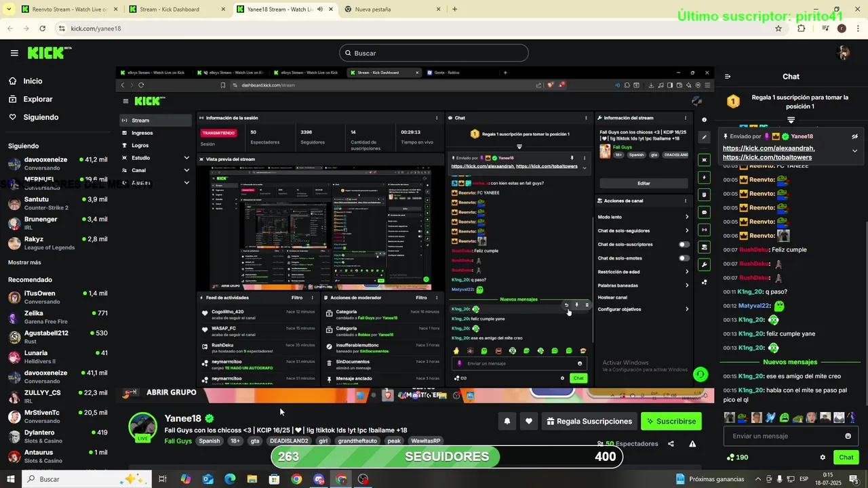Viewport: 868px width, 488px height.
Task: Open Rakyz League of Legends channel
Action: pyautogui.click(x=58, y=243)
